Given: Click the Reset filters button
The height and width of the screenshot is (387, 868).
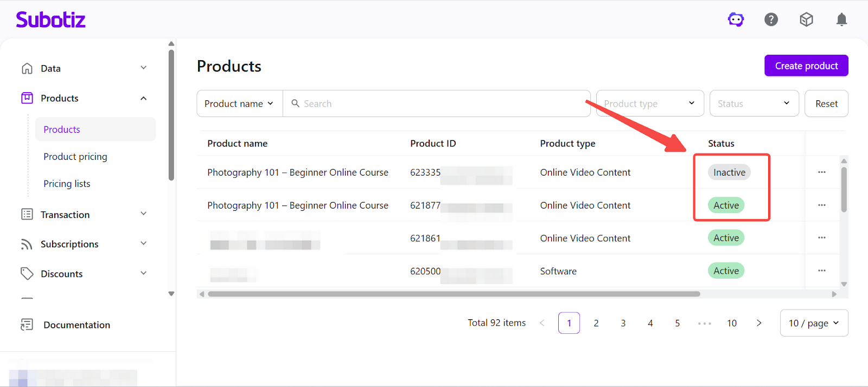Looking at the screenshot, I should coord(826,104).
